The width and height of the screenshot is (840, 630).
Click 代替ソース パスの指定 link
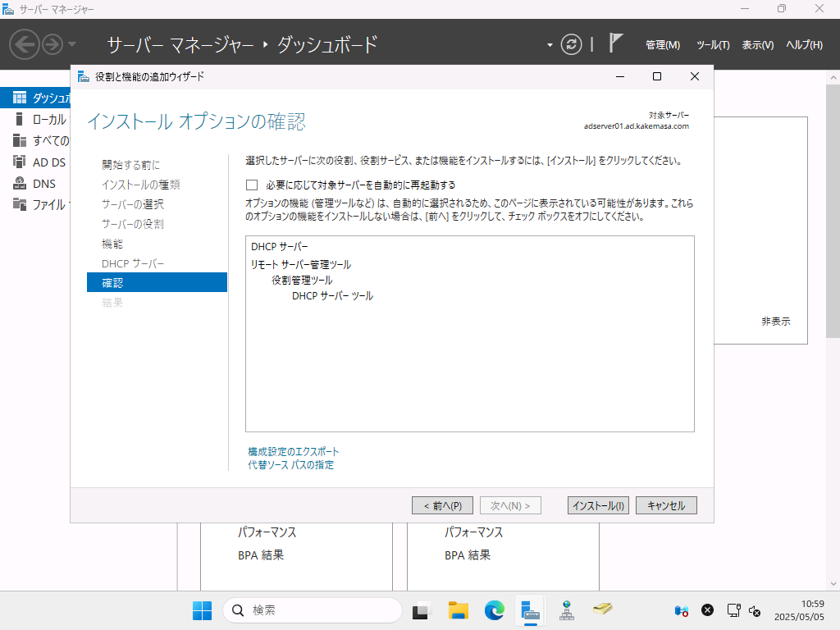pos(291,465)
